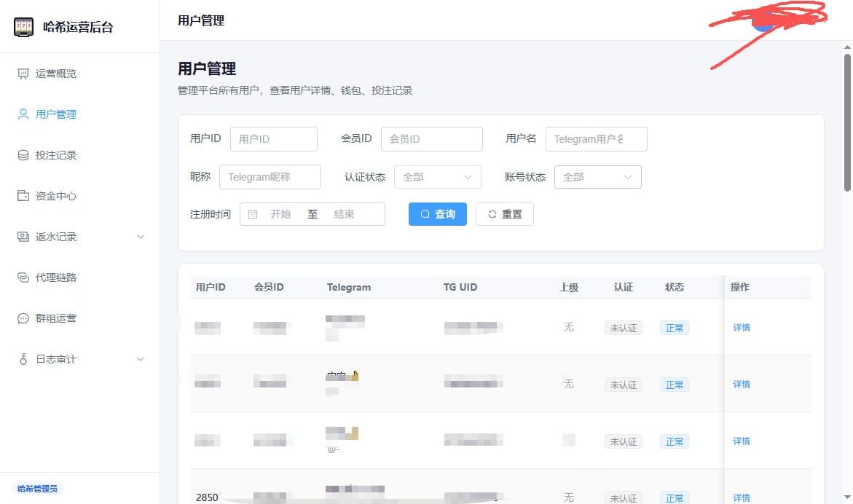This screenshot has width=853, height=504.
Task: Click 未认证 tag in the second row
Action: [x=623, y=385]
